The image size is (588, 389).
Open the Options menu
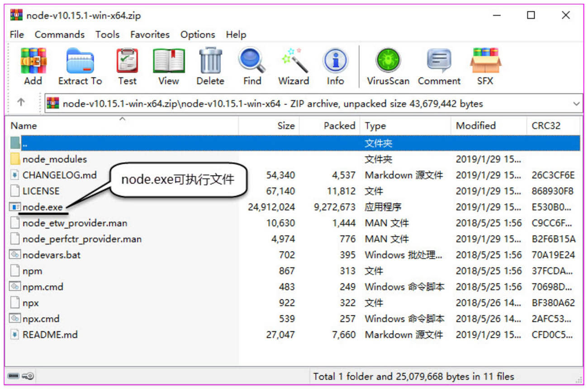point(197,34)
